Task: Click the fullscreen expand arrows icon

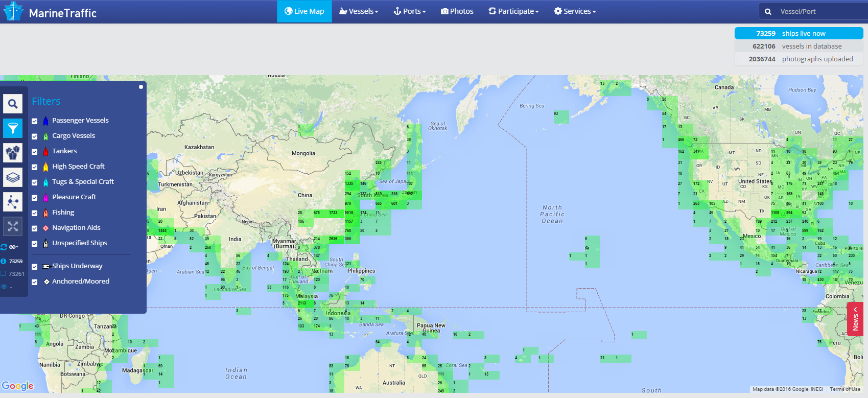Action: click(13, 226)
